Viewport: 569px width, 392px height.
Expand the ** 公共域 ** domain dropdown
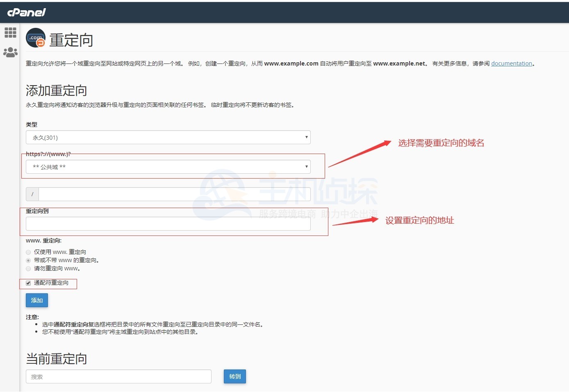coord(168,167)
